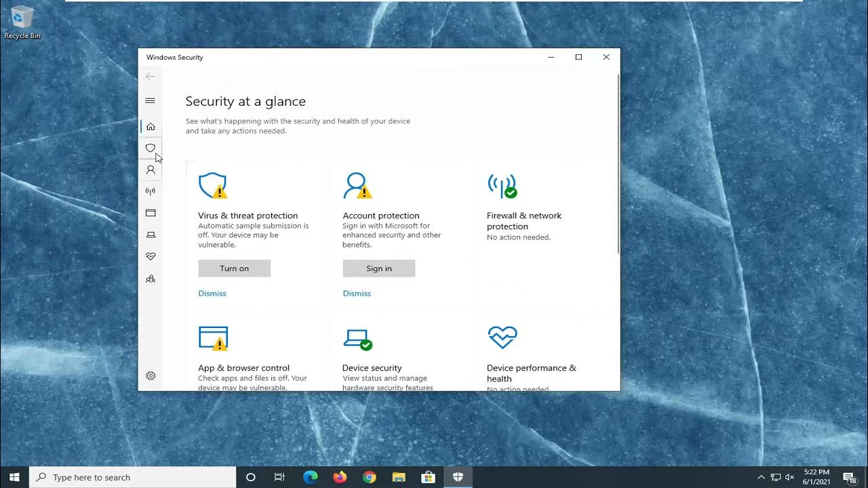Open the Recycle Bin desktop icon
The image size is (868, 488).
[22, 22]
